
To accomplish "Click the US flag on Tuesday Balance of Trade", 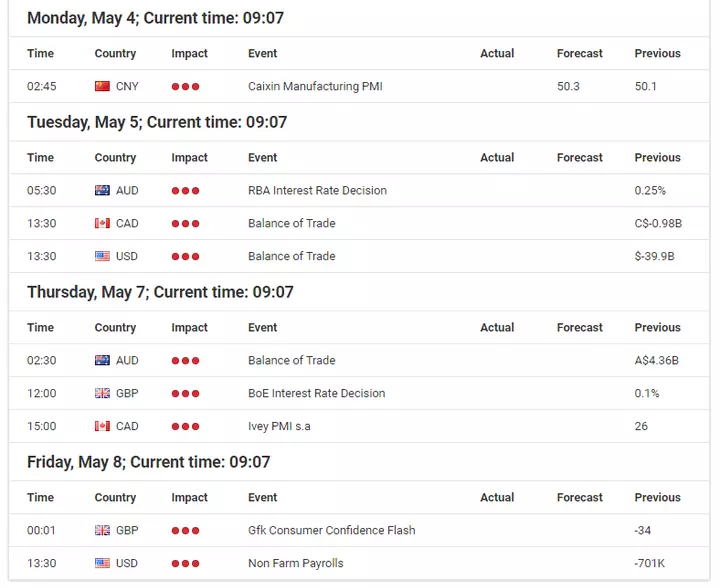I will (102, 256).
